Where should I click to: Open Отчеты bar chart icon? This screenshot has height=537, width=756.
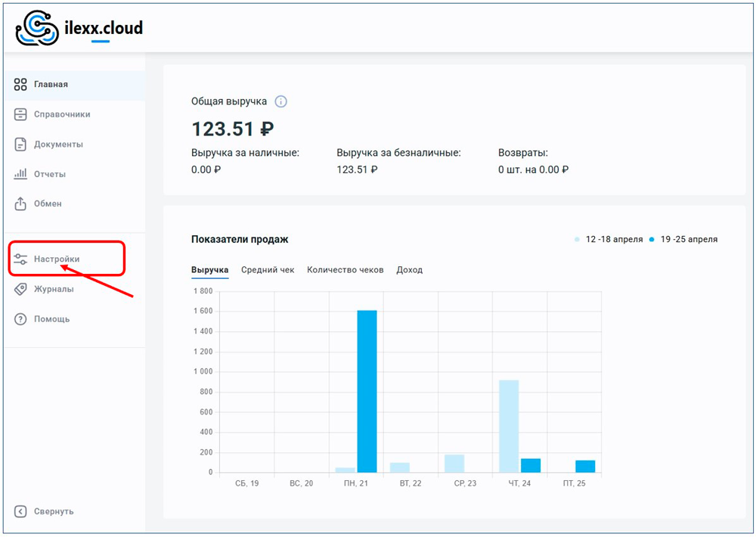[x=20, y=174]
